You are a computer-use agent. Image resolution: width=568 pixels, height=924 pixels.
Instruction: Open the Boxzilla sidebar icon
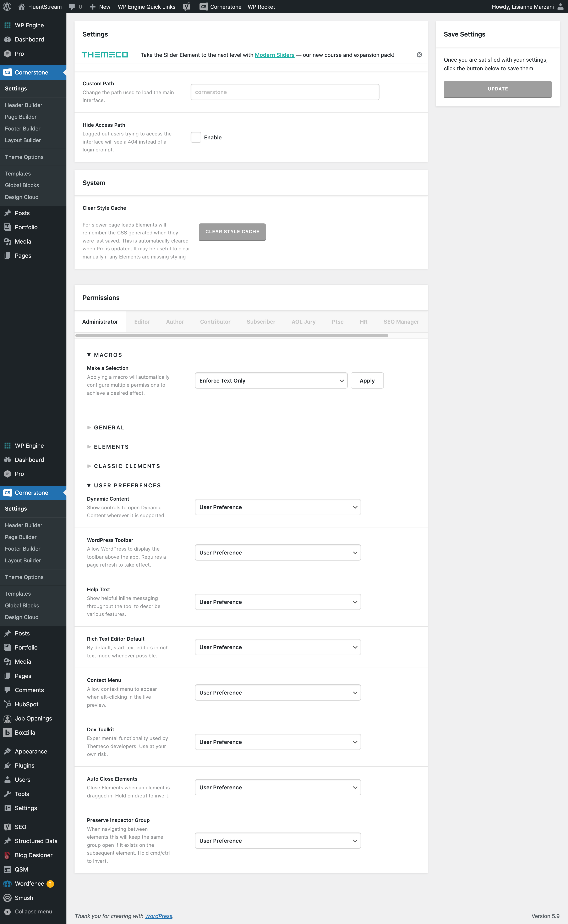[7, 732]
